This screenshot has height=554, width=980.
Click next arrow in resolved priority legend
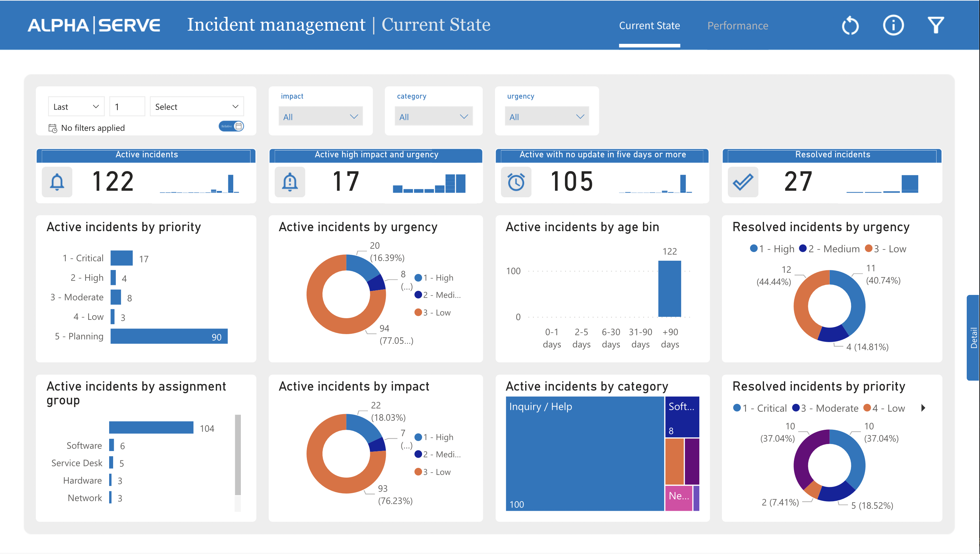pyautogui.click(x=923, y=408)
